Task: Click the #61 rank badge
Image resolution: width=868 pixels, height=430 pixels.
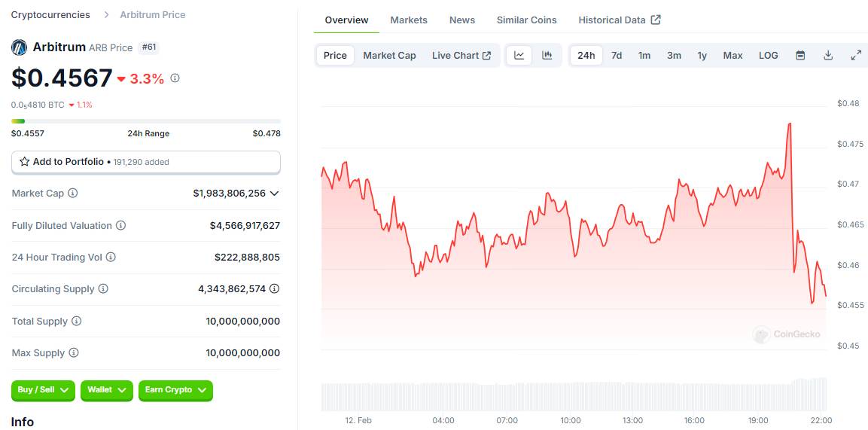Action: (x=149, y=47)
